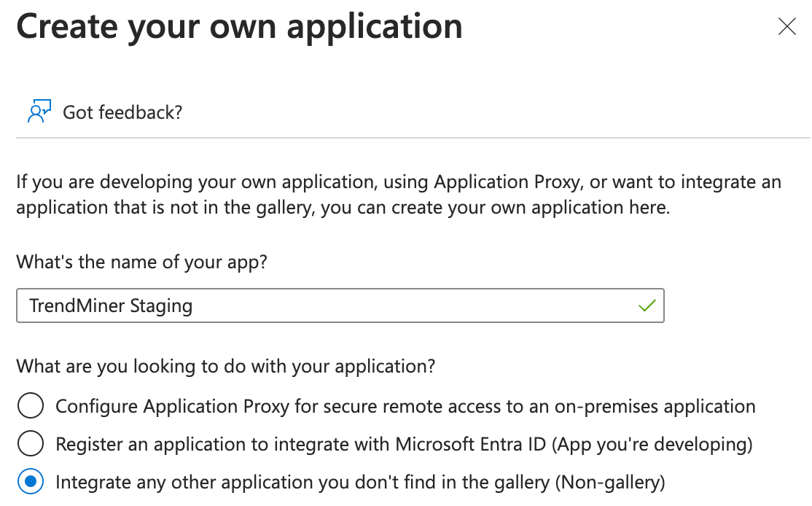Viewport: 812px width, 506px height.
Task: Click the What's the name of your app label
Action: tap(141, 262)
